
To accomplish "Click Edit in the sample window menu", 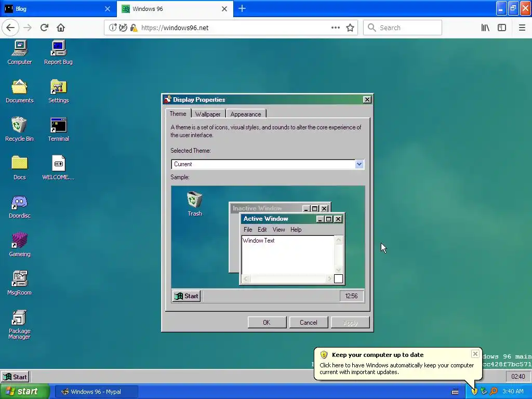I will [x=262, y=230].
